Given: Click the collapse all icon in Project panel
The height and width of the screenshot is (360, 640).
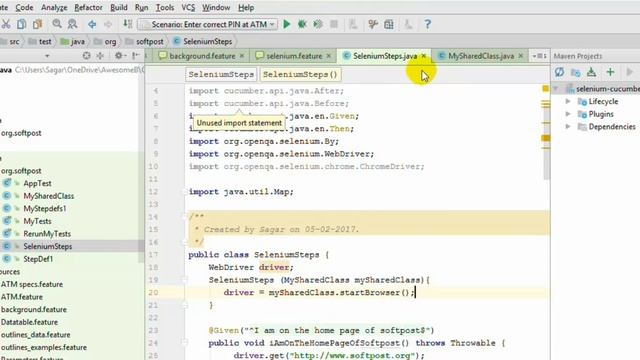Looking at the screenshot, I should [100, 56].
